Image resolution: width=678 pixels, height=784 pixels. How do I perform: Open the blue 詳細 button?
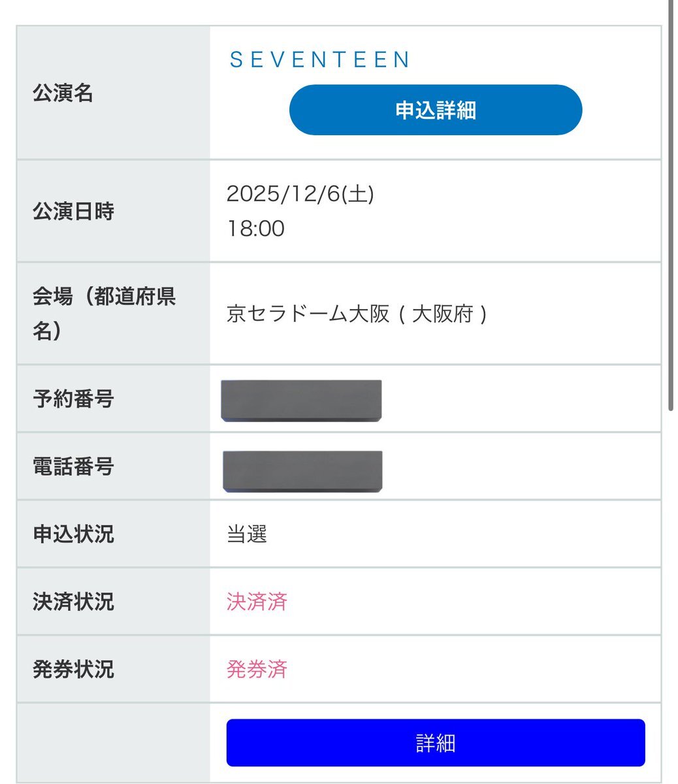pyautogui.click(x=435, y=743)
